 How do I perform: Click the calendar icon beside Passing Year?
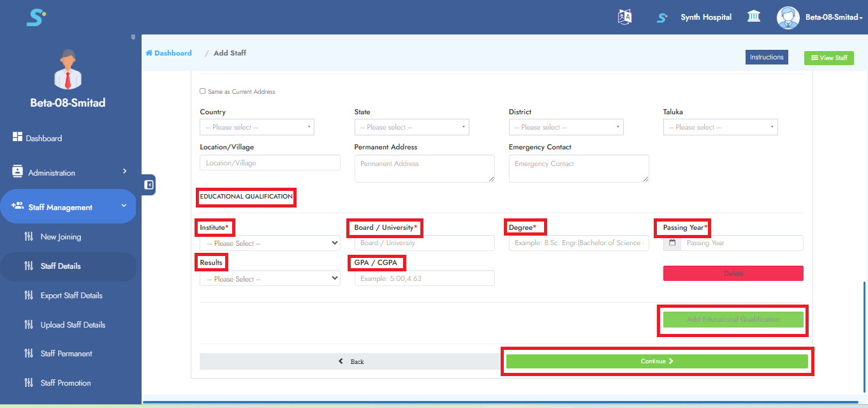point(672,243)
